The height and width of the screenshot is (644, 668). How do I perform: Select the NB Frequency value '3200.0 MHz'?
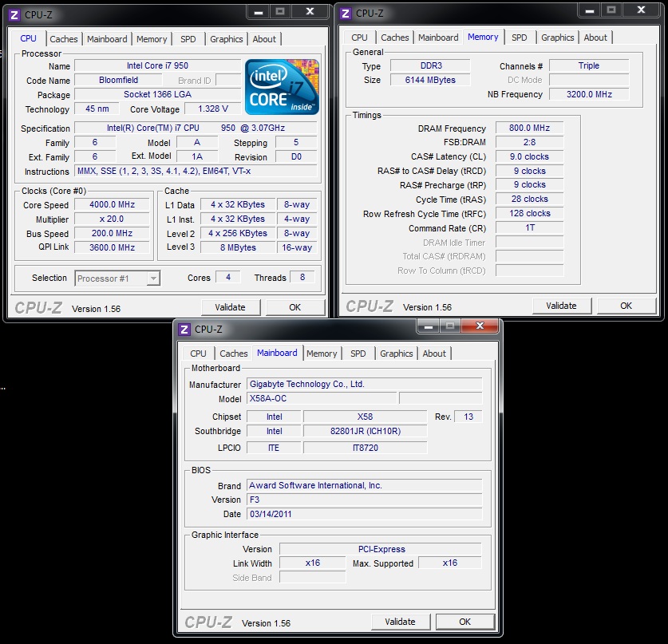click(589, 94)
